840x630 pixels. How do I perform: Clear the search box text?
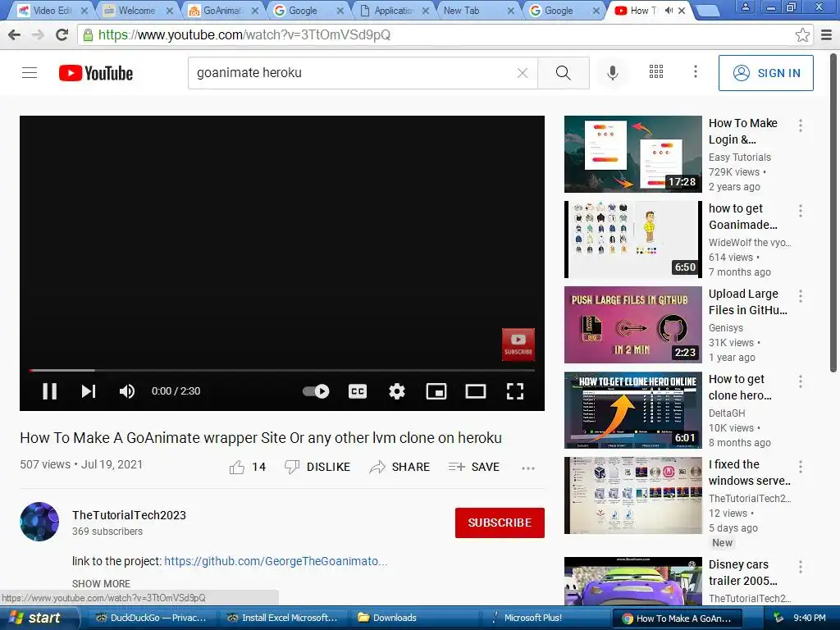coord(523,73)
